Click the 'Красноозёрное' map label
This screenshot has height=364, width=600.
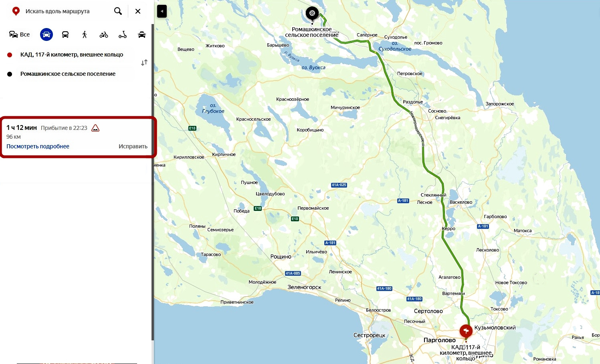pos(293,99)
